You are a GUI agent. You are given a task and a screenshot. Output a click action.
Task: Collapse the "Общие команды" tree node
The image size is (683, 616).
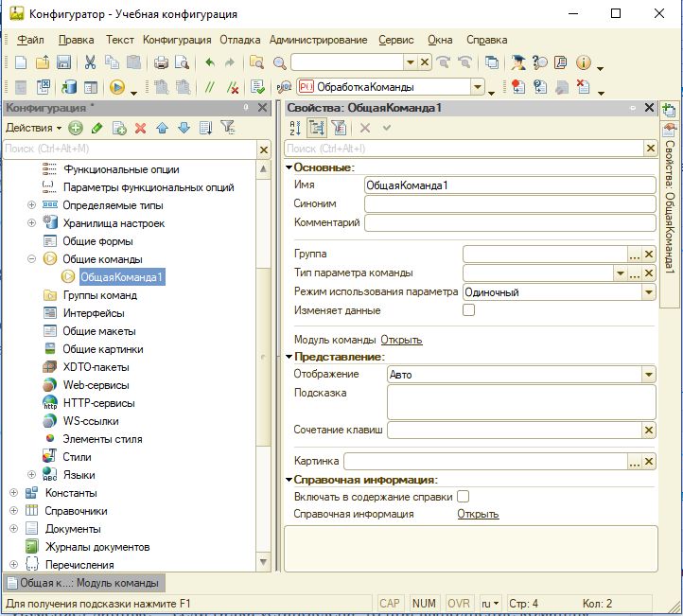click(31, 259)
